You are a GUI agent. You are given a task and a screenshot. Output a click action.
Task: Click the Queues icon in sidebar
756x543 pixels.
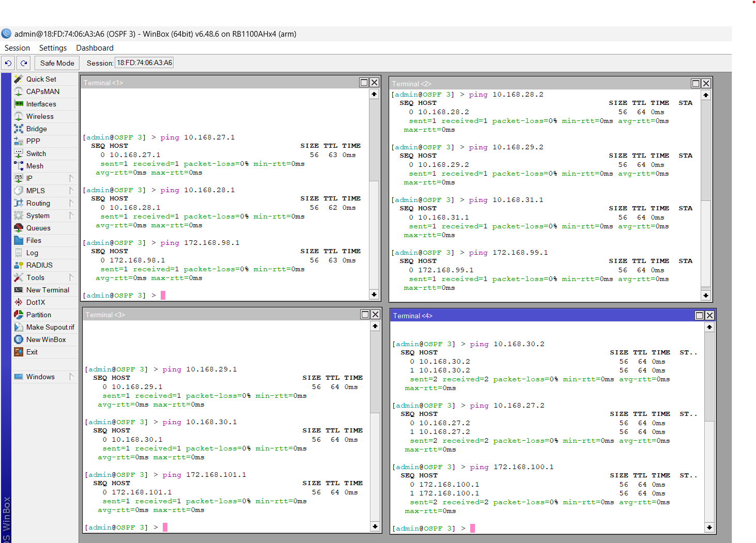19,228
